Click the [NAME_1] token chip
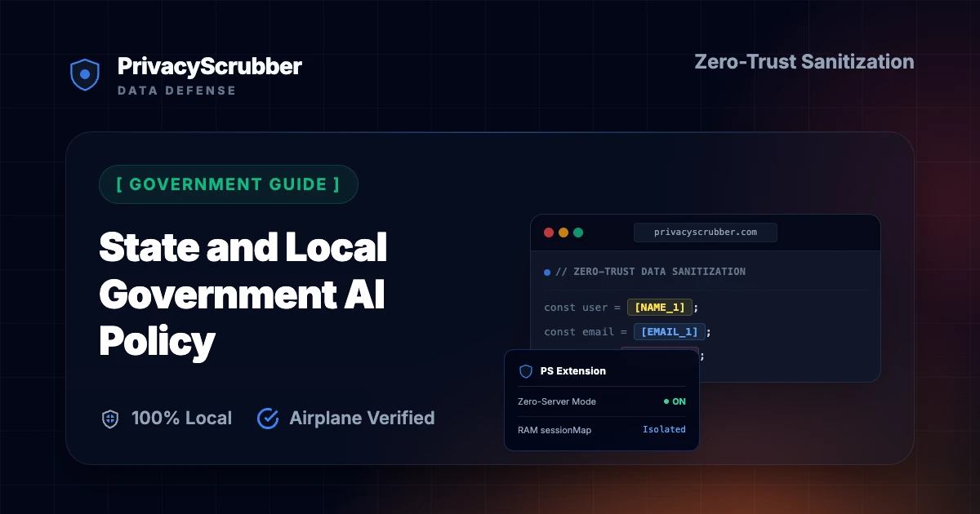 click(660, 308)
